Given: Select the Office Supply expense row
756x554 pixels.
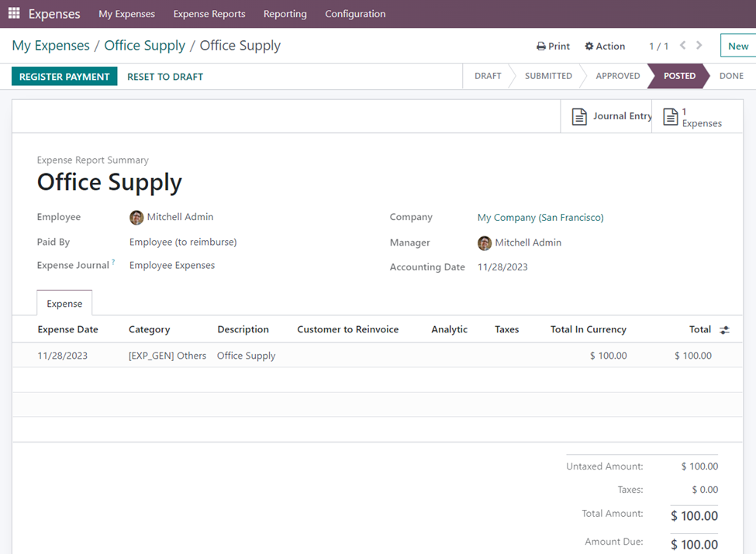Looking at the screenshot, I should [x=246, y=356].
